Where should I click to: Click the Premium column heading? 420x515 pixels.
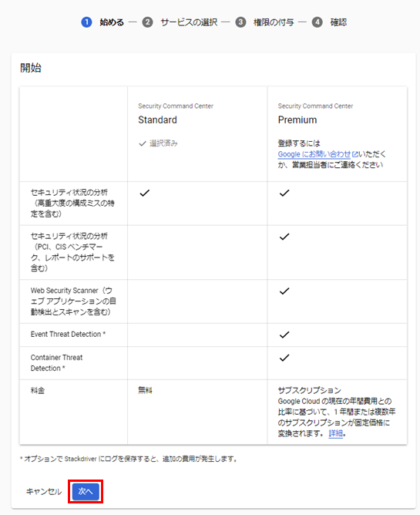(297, 119)
